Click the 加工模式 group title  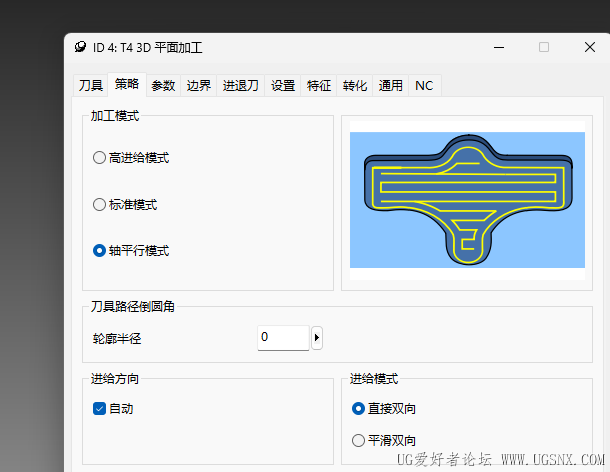click(x=115, y=116)
